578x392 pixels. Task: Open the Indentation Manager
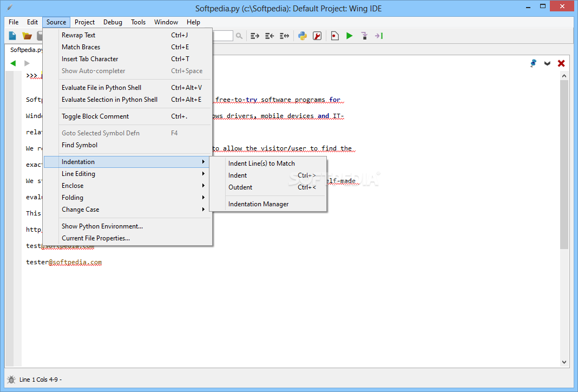click(x=268, y=204)
